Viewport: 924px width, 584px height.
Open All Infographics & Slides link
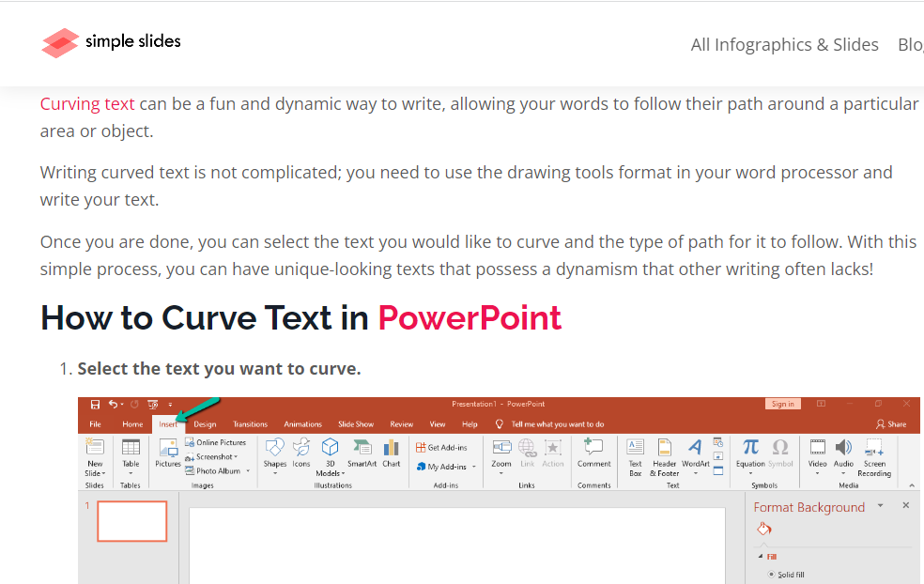(x=784, y=45)
